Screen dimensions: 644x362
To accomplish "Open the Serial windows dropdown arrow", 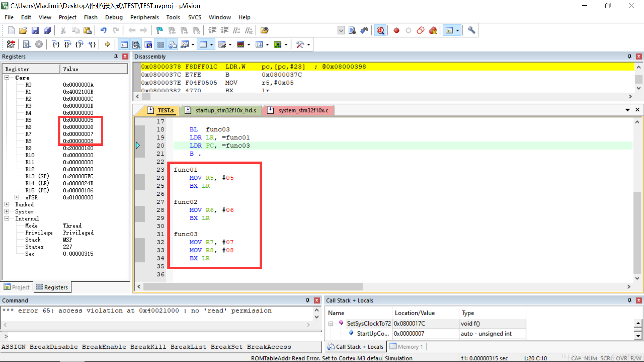I will point(230,45).
